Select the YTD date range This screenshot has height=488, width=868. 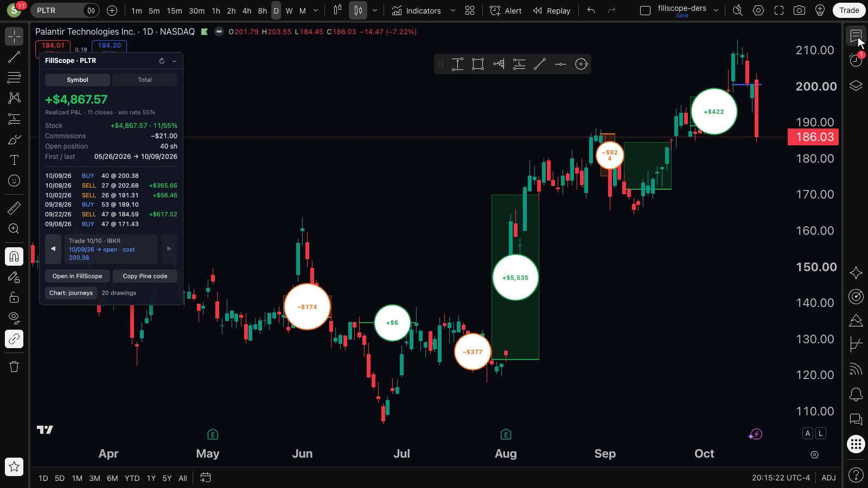click(x=132, y=478)
